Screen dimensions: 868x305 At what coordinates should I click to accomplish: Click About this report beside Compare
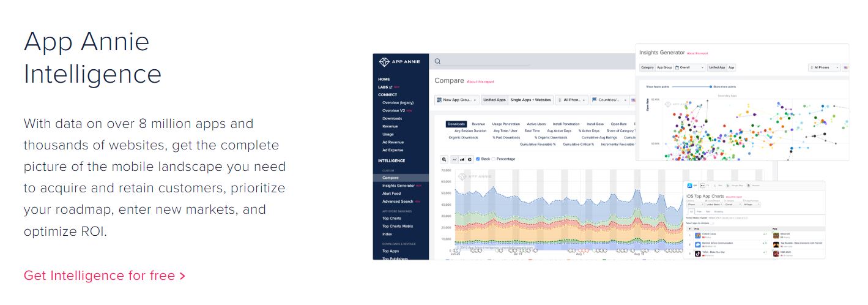(480, 81)
